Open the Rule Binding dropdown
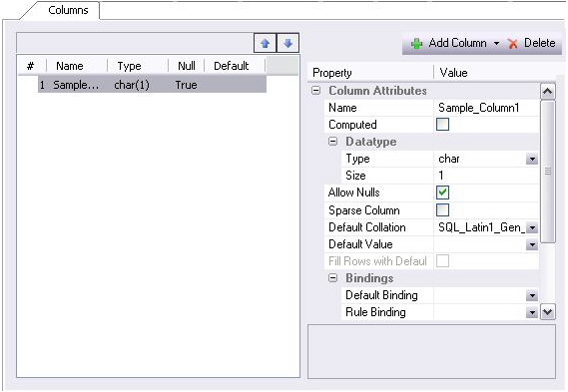 [x=532, y=312]
